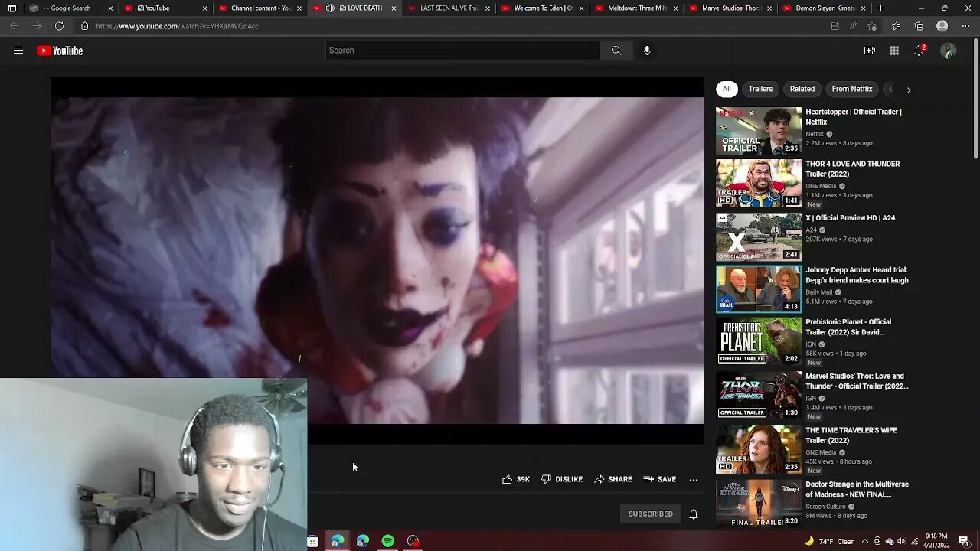Dislike the video with thumbs down
Viewport: 980px width, 551px height.
point(562,479)
